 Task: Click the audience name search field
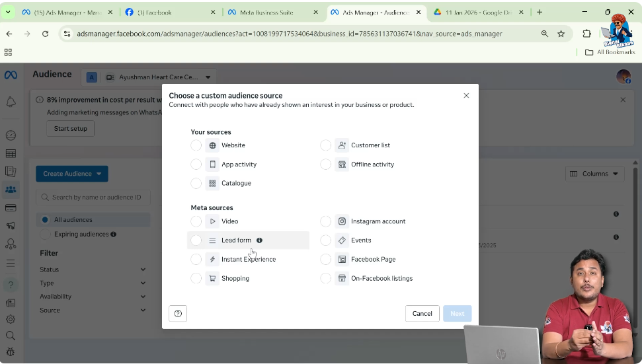point(93,197)
